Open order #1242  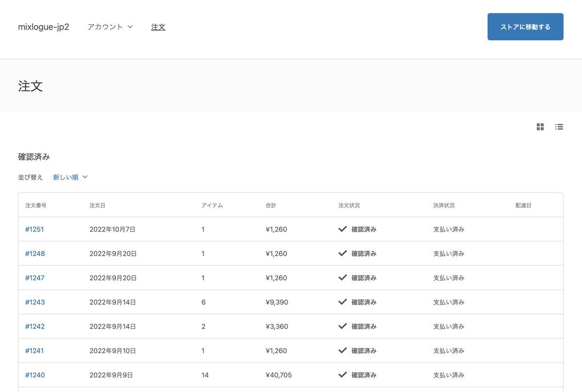point(35,326)
